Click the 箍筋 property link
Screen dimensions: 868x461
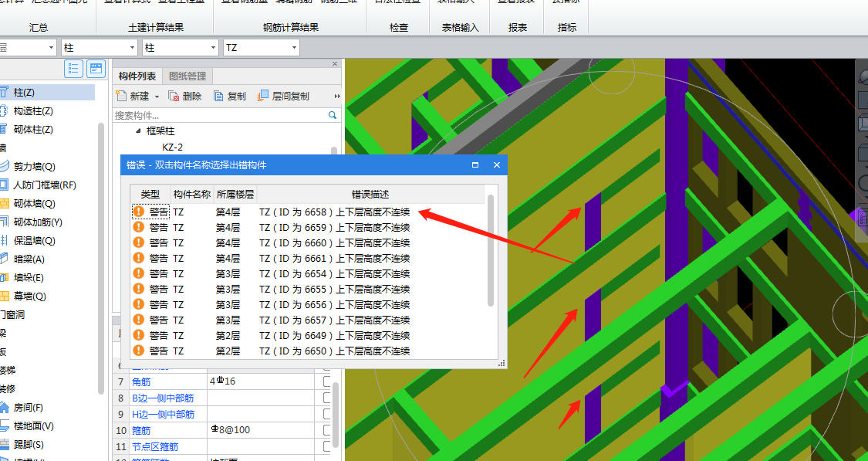[141, 430]
